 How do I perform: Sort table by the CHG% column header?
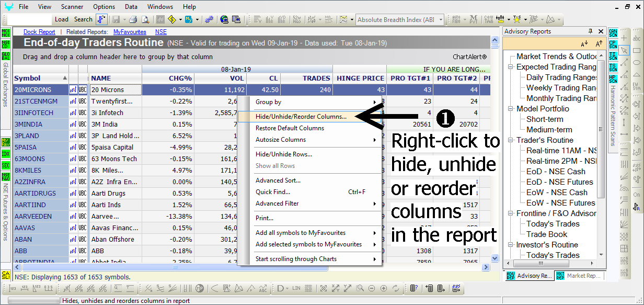point(168,78)
